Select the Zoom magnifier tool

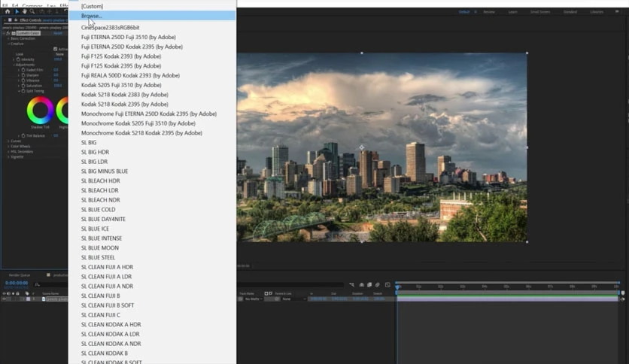point(32,11)
